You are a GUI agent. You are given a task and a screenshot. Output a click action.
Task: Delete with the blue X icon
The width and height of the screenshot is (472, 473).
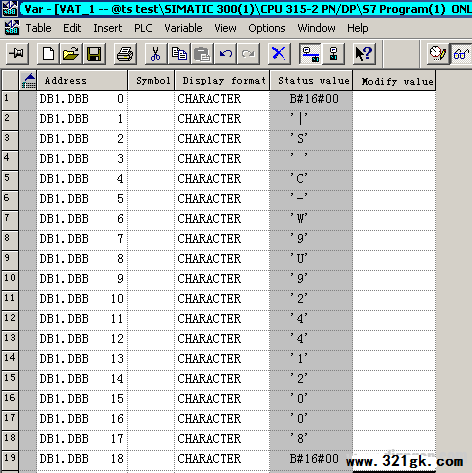coord(279,53)
